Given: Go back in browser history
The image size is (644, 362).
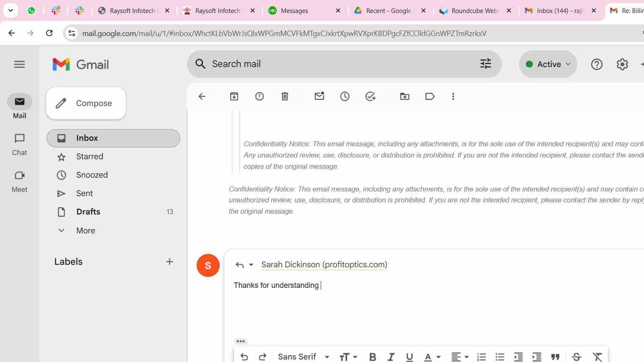Looking at the screenshot, I should coord(11,33).
